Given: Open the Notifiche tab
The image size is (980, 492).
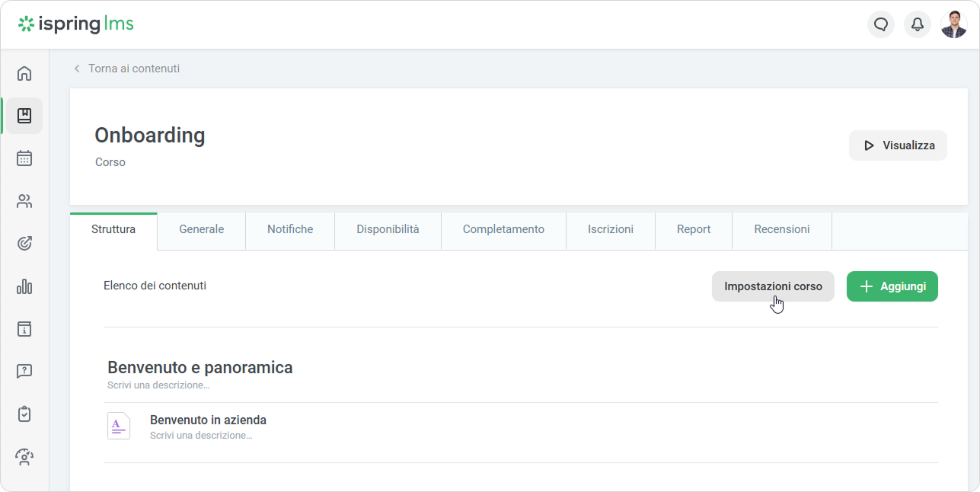Looking at the screenshot, I should point(290,229).
